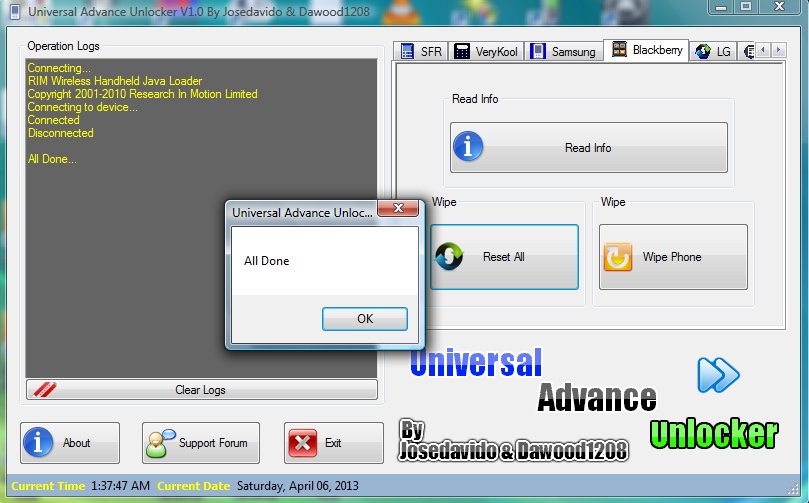Clear the operation logs

click(202, 390)
